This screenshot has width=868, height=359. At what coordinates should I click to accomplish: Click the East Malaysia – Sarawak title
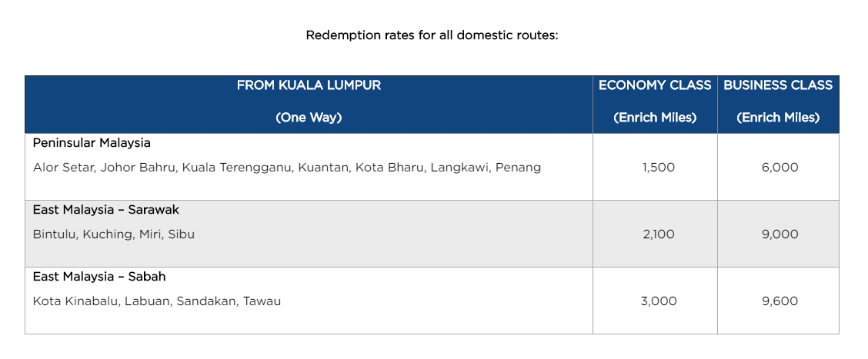click(x=106, y=210)
